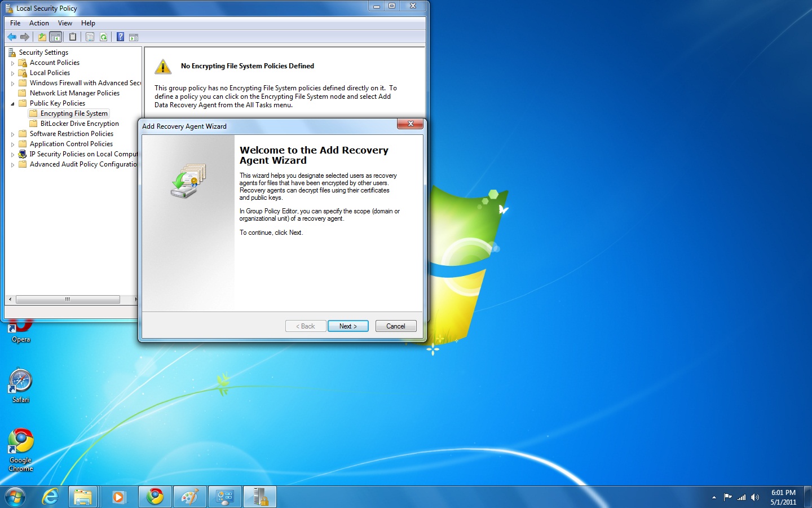Select Software Restriction Policies in the tree

[71, 134]
